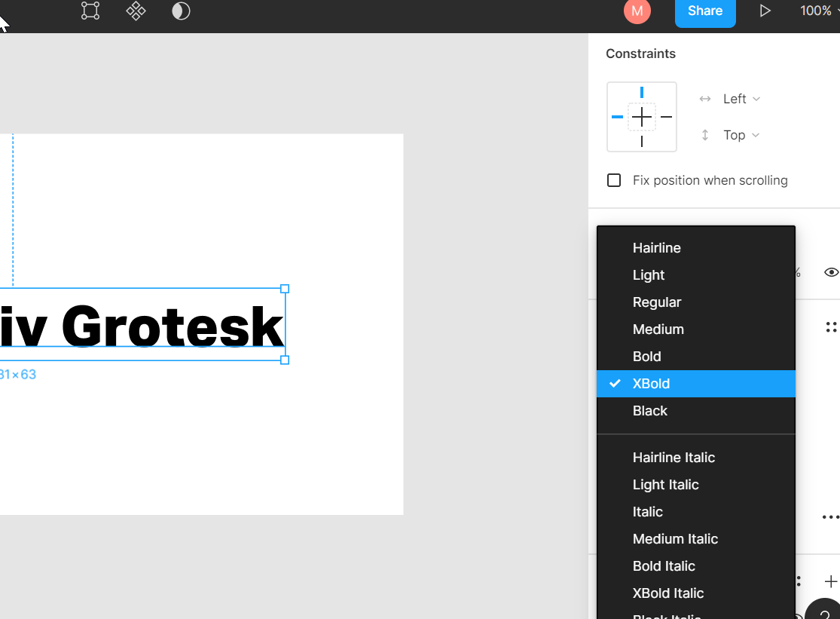
Task: Click the Share button
Action: tap(705, 11)
